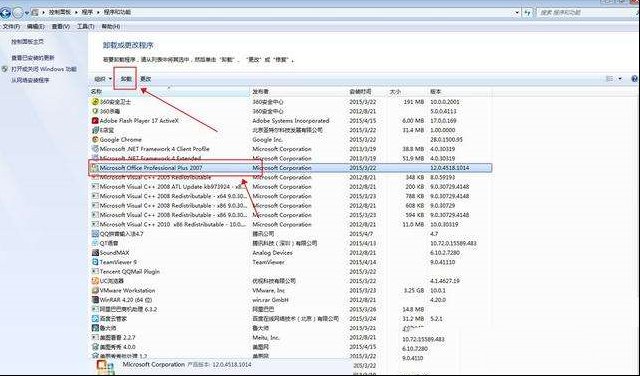
Task: Open the 编辑(E) menu
Action: click(36, 27)
